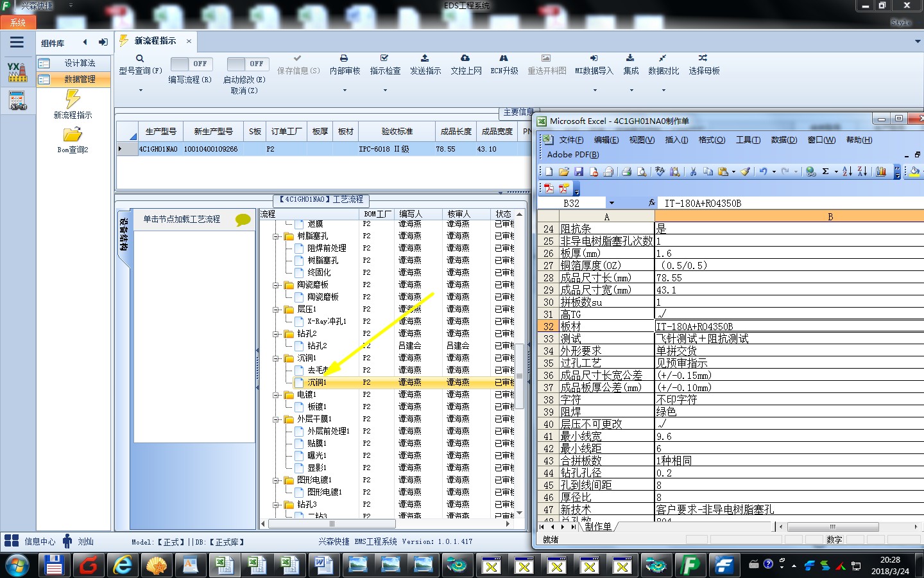Open the Excel 格式(O) menu

(712, 140)
